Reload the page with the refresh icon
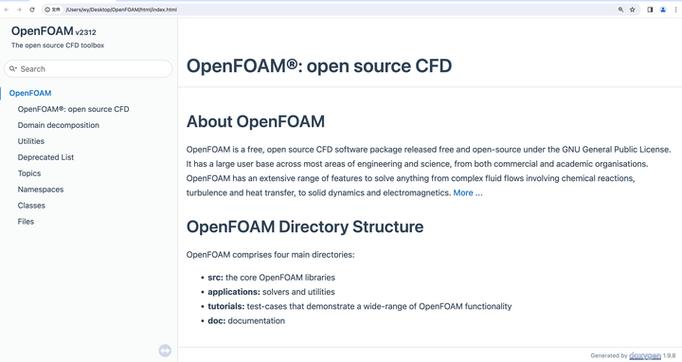682x362 pixels. click(32, 10)
